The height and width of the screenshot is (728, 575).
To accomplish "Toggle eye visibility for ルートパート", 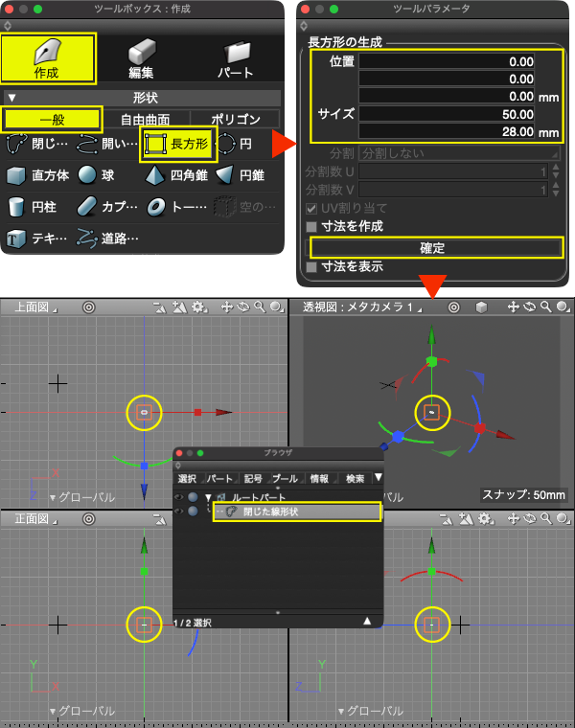I will [179, 497].
